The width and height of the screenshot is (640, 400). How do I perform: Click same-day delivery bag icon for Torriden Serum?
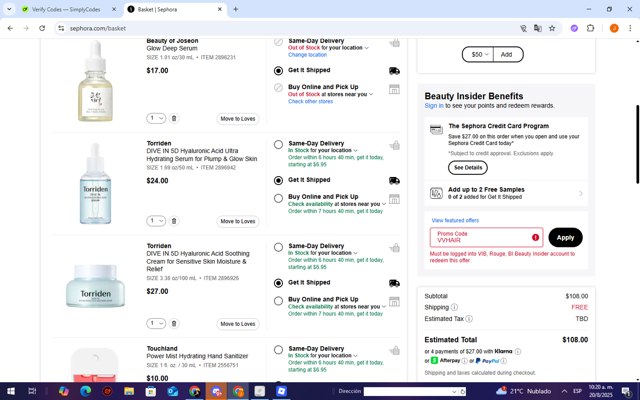(x=395, y=145)
